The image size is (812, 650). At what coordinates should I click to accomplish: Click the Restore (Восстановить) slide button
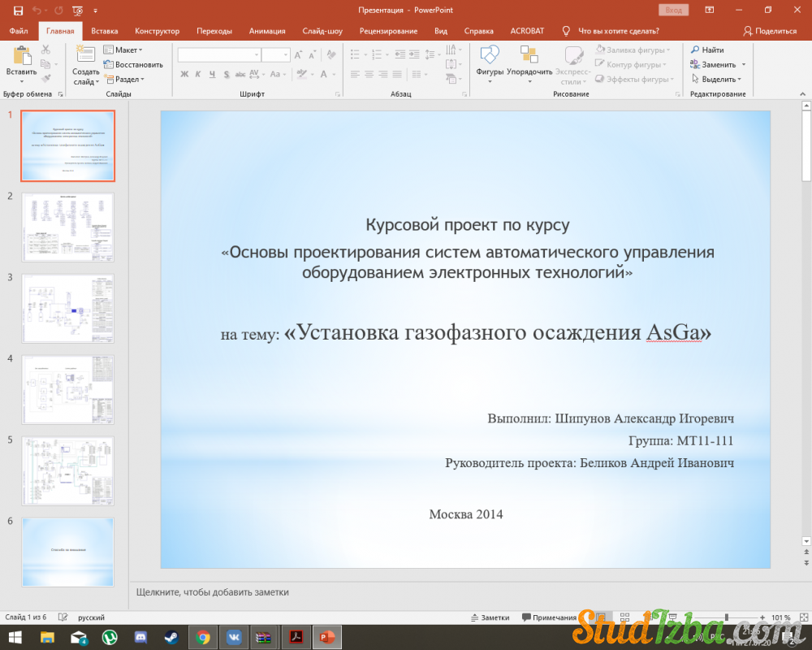coord(133,64)
